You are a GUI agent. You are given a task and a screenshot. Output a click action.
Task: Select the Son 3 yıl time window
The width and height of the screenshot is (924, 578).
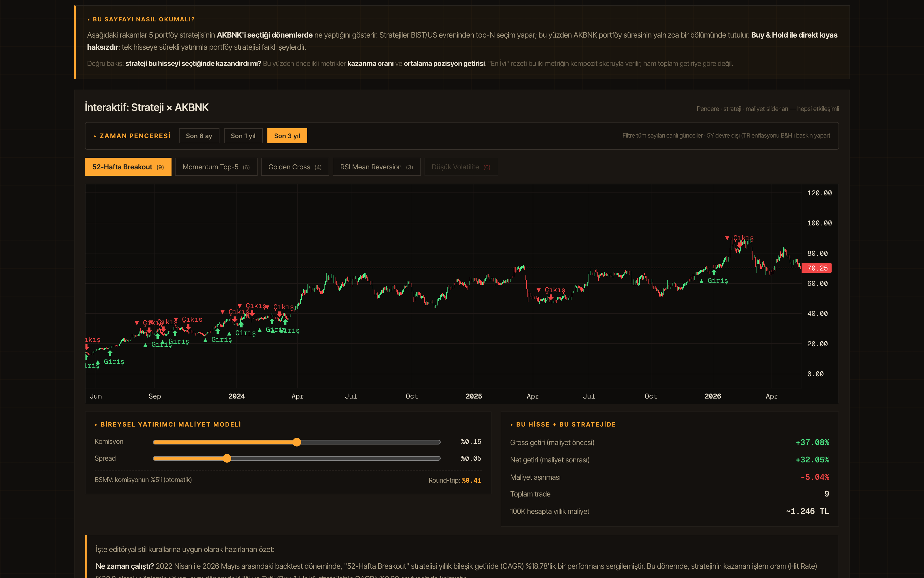[287, 136]
